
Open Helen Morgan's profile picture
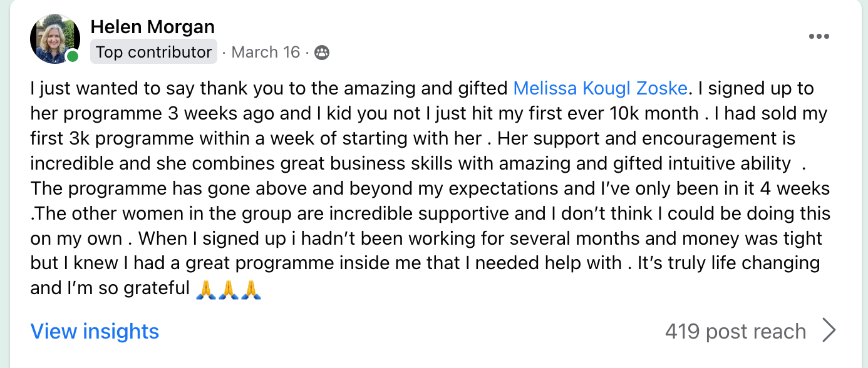pyautogui.click(x=55, y=39)
